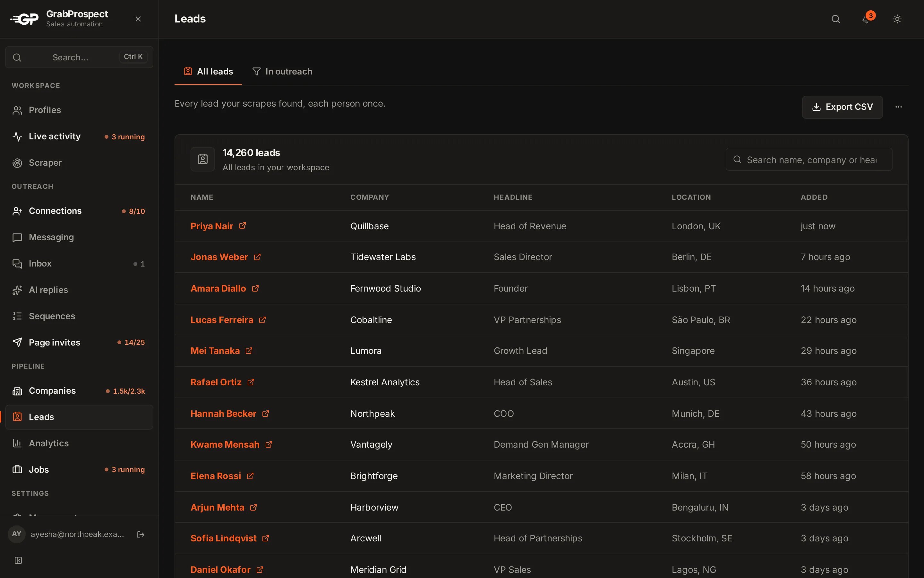Switch to the In outreach tab
Image resolution: width=924 pixels, height=578 pixels.
(x=282, y=72)
